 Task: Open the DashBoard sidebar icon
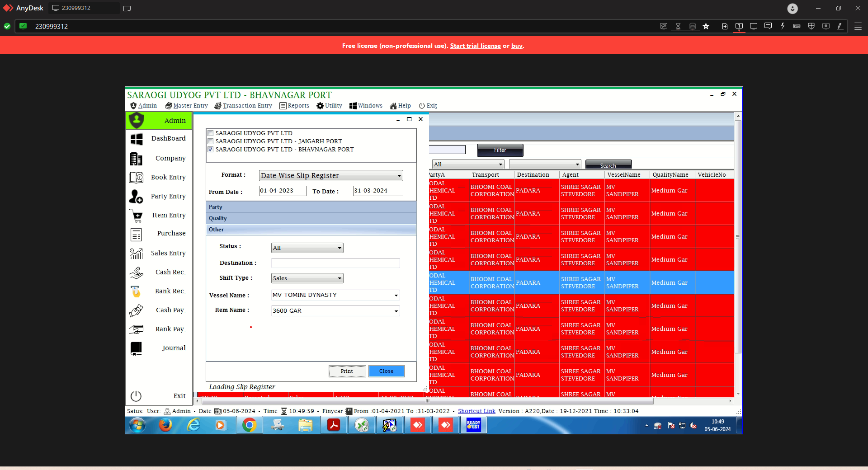[x=137, y=139]
